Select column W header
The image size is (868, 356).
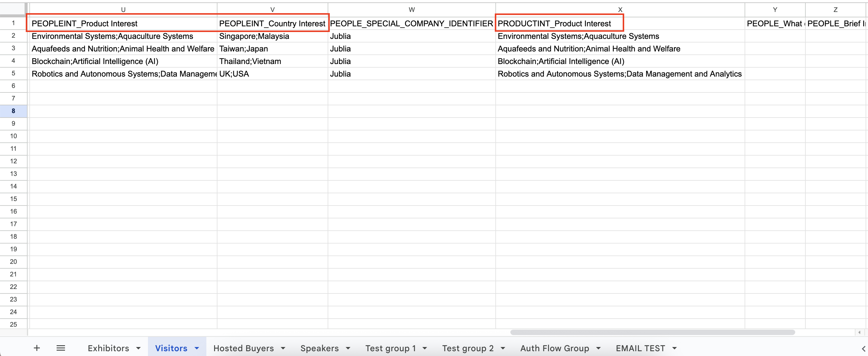tap(412, 10)
